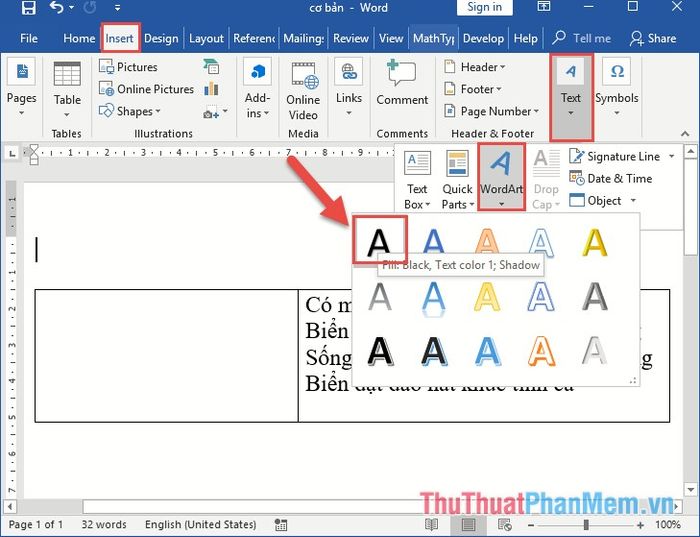Click the zoom slider handle

pyautogui.click(x=586, y=525)
